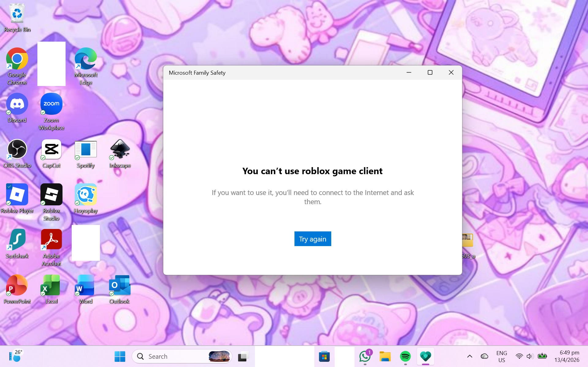Screen dimensions: 588x367
Task: Launch Inkscape from the desktop
Action: click(120, 153)
